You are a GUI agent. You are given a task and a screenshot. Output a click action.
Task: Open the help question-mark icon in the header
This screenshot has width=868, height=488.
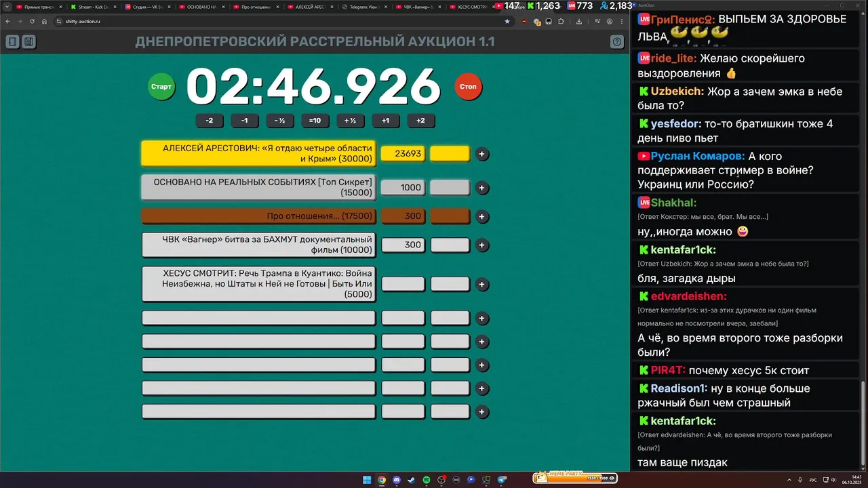tap(617, 42)
